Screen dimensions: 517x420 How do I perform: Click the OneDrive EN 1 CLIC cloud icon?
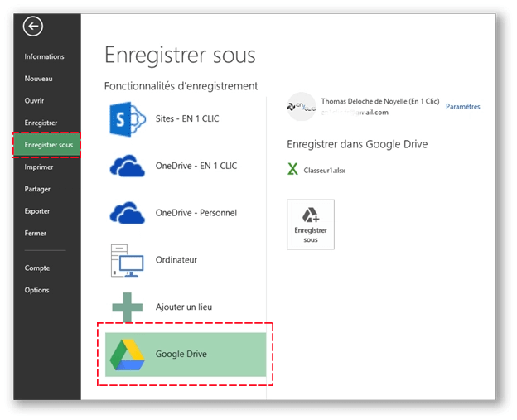(128, 166)
